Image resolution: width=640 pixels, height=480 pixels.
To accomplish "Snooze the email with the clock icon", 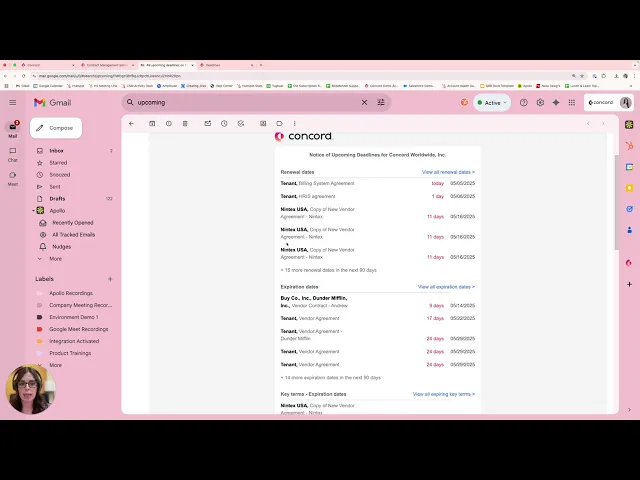I will point(224,124).
